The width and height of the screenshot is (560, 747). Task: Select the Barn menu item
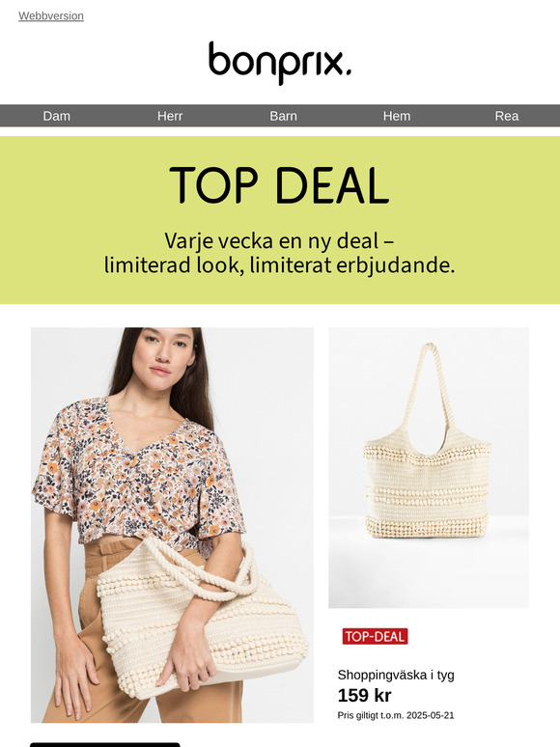pos(284,116)
